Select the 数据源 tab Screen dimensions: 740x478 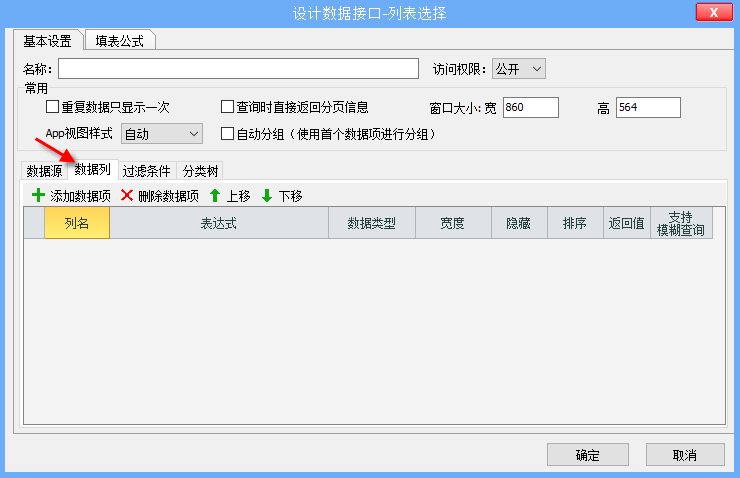pos(44,171)
